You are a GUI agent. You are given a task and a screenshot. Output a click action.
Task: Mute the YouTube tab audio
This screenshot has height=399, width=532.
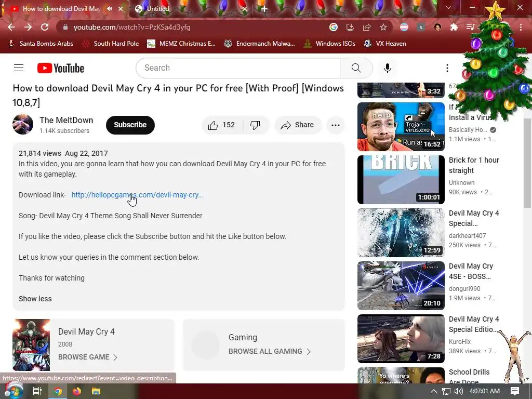click(x=109, y=9)
